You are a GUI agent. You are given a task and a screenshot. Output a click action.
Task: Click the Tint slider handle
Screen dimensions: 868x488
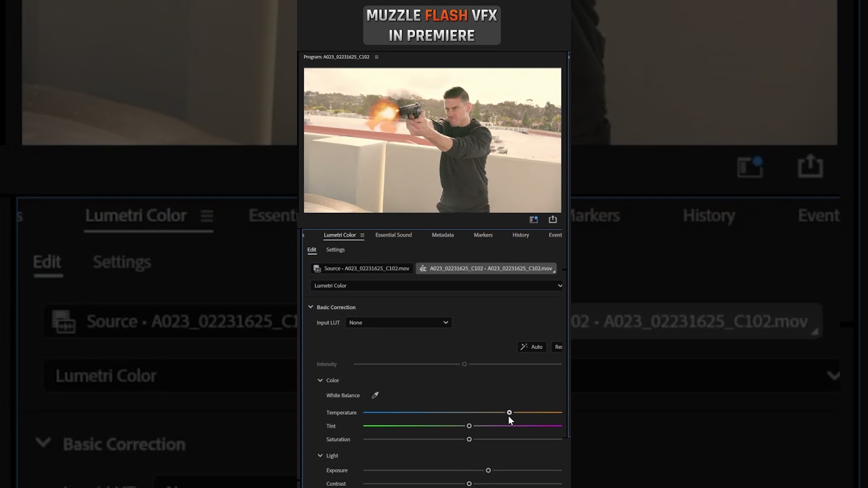(x=469, y=426)
